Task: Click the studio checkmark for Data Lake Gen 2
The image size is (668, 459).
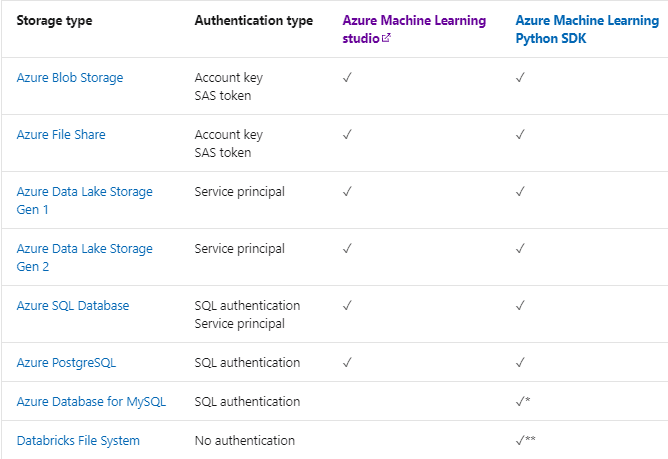Action: [347, 248]
